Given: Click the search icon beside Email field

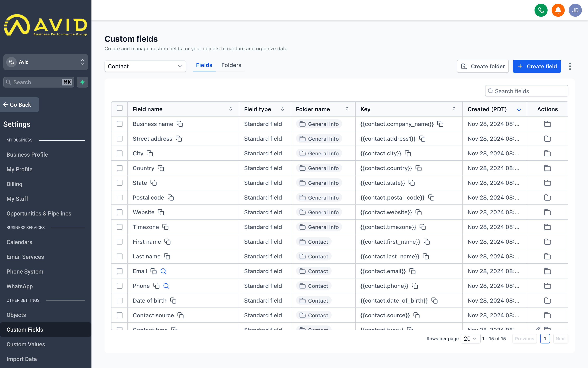Looking at the screenshot, I should [163, 271].
